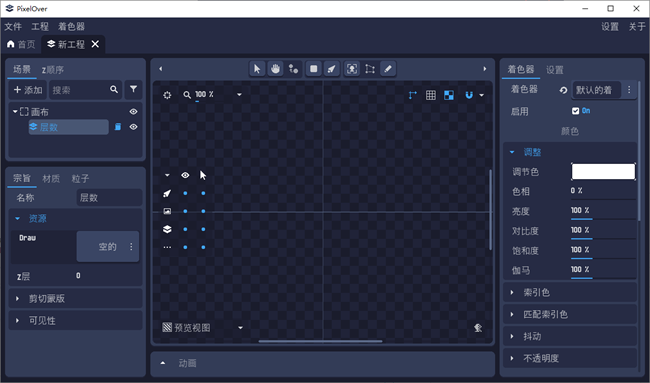The height and width of the screenshot is (383, 650).
Task: Toggle the cursor-column dot in layers row
Action: click(x=203, y=229)
